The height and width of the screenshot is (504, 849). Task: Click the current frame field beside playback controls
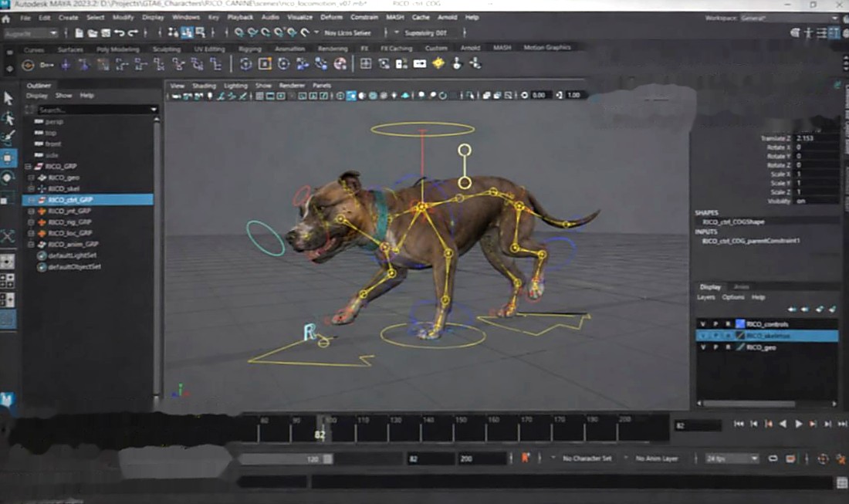coord(698,425)
